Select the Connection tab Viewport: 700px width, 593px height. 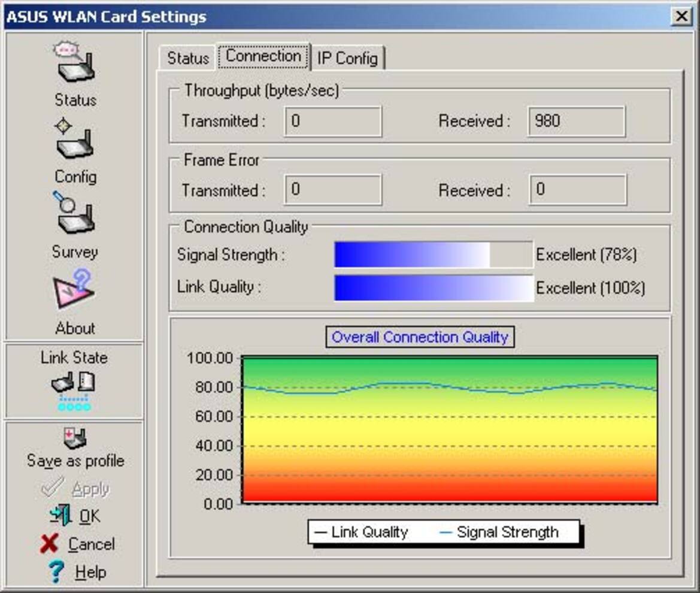point(263,56)
